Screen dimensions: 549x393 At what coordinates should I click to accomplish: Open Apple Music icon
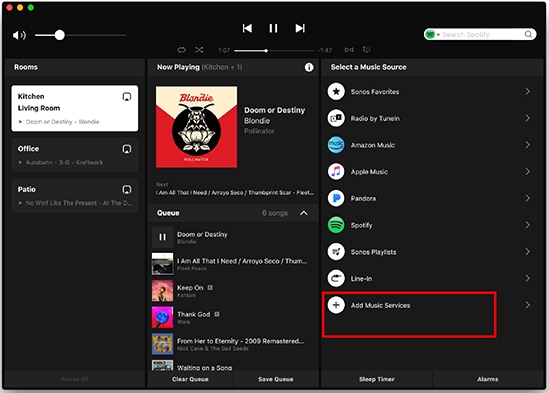pos(336,172)
